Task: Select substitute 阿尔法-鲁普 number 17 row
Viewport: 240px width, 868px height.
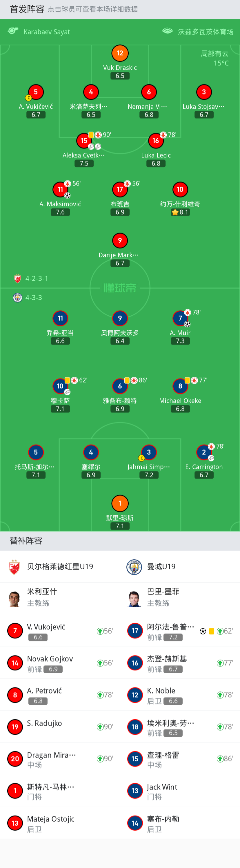Action: click(x=180, y=631)
